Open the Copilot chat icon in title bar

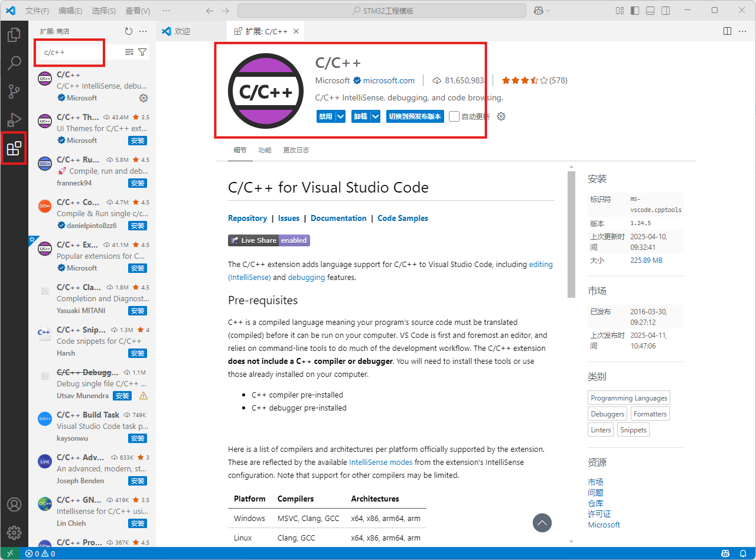click(538, 11)
